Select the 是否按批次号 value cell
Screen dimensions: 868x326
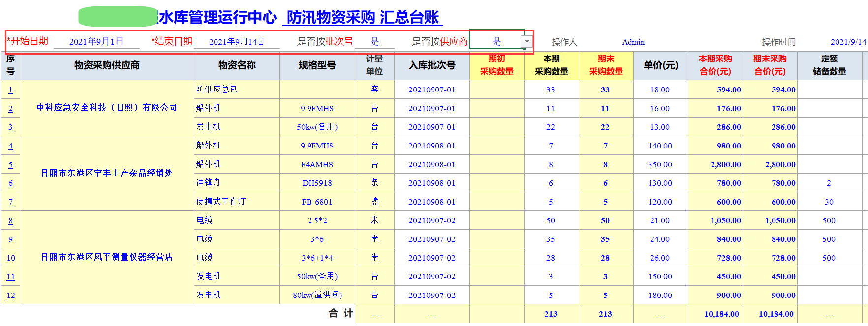tap(375, 42)
